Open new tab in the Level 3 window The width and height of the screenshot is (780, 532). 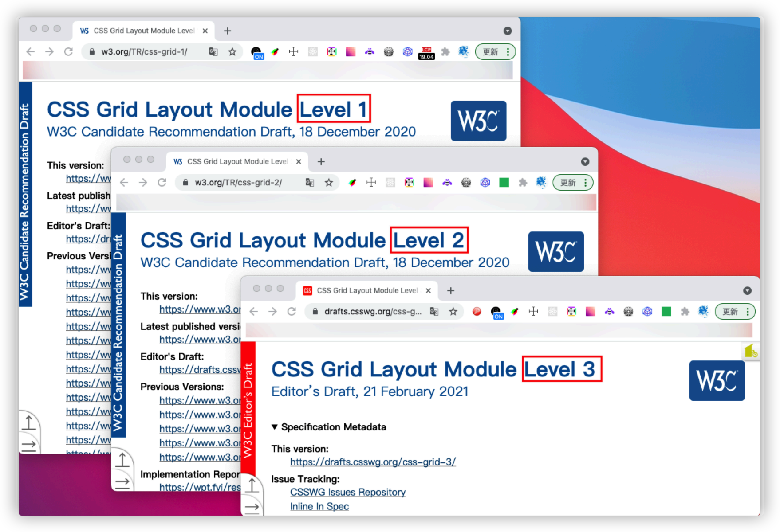point(451,290)
